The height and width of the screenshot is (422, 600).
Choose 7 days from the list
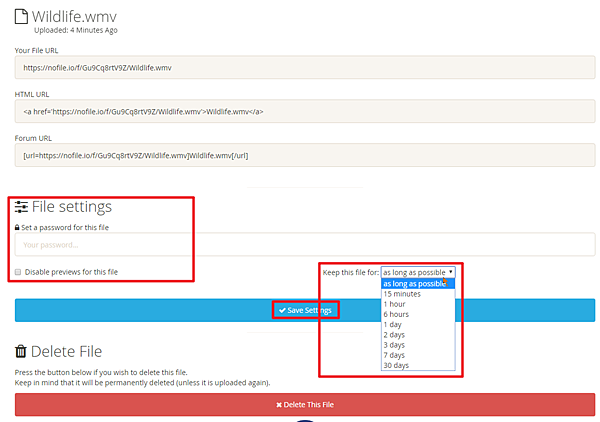tap(418, 355)
